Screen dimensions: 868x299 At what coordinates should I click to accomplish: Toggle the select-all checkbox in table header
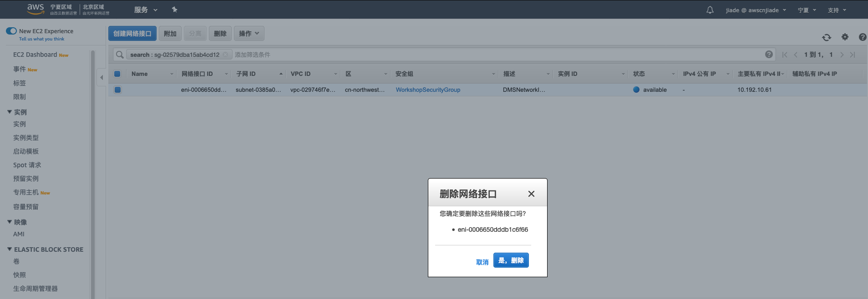(117, 74)
